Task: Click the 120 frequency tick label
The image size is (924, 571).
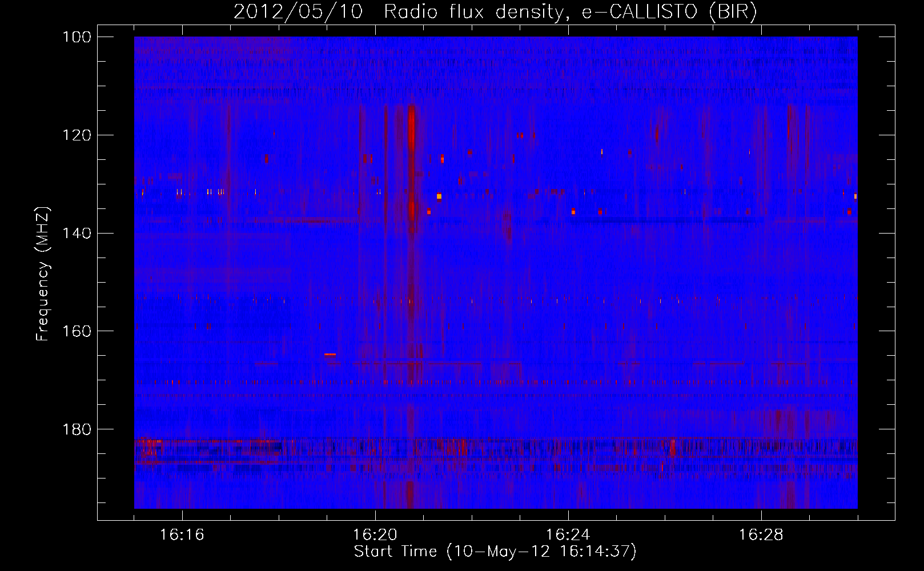Action: coord(77,135)
